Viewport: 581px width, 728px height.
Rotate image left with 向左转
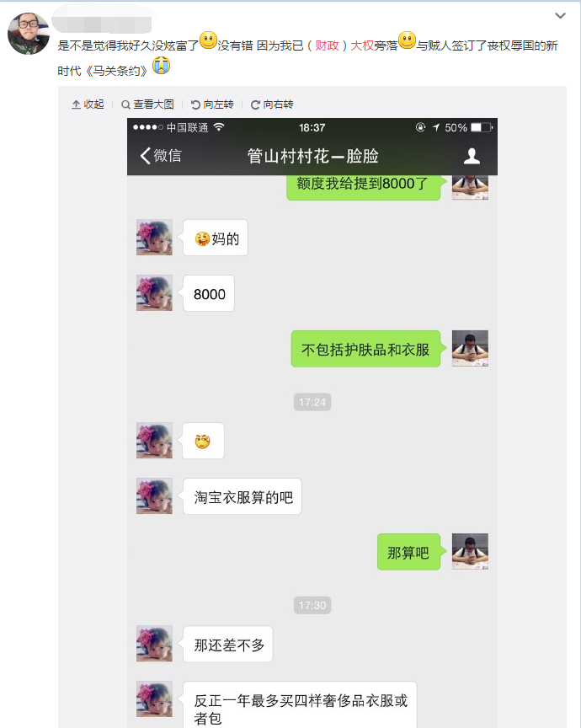coord(212,104)
